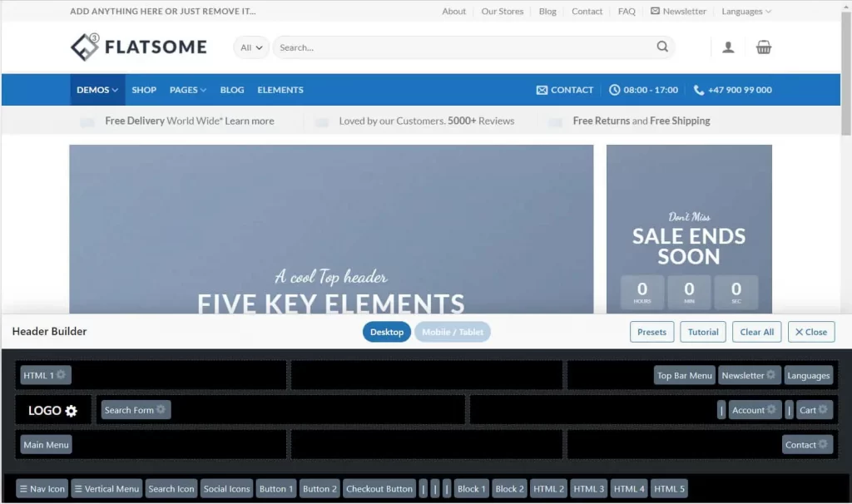Open the DEMOS navigation dropdown
852x504 pixels.
tap(97, 89)
